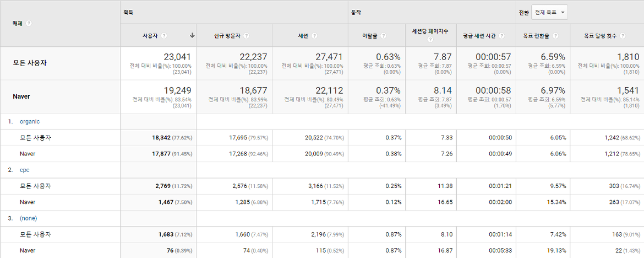
Task: Click cpc Naver pages per session 16.65
Action: (445, 202)
